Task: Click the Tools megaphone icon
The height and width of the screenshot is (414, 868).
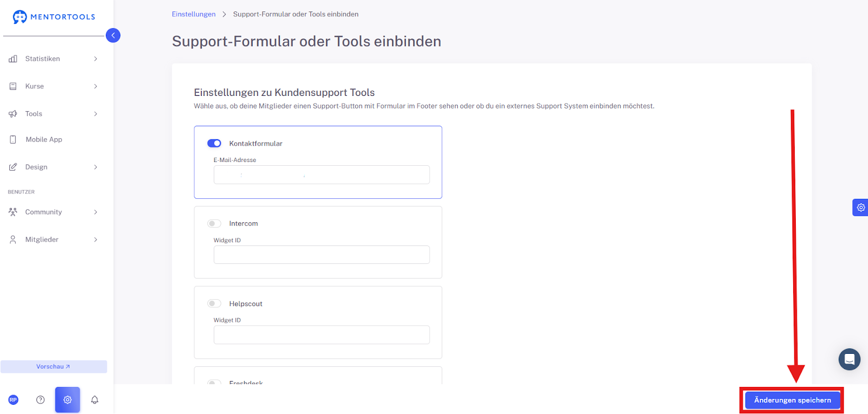Action: click(13, 114)
